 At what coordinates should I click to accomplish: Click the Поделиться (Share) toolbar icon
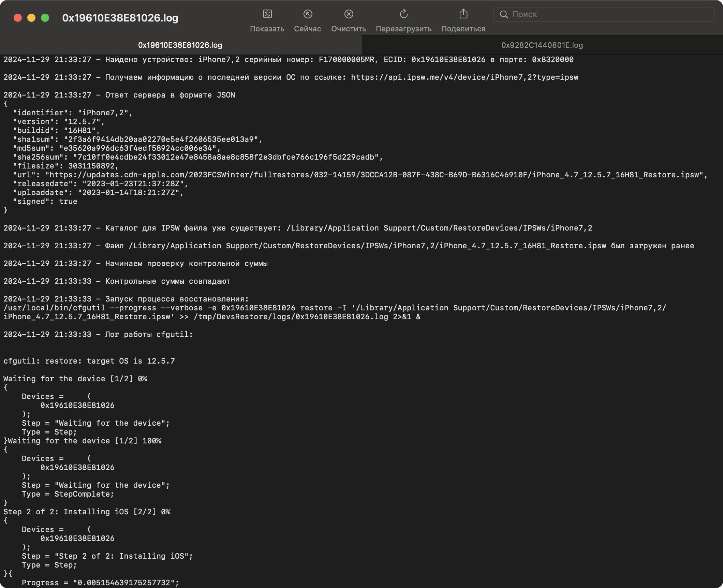463,14
